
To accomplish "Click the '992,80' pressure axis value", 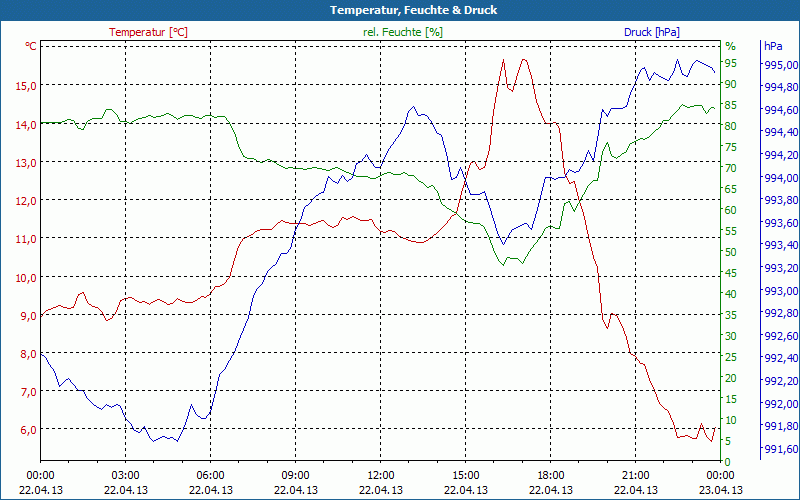I will 781,313.
